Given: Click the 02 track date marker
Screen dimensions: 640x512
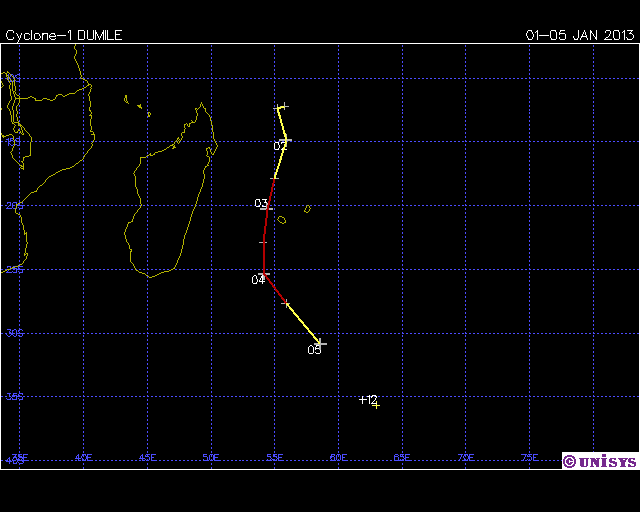Looking at the screenshot, I should 281,146.
